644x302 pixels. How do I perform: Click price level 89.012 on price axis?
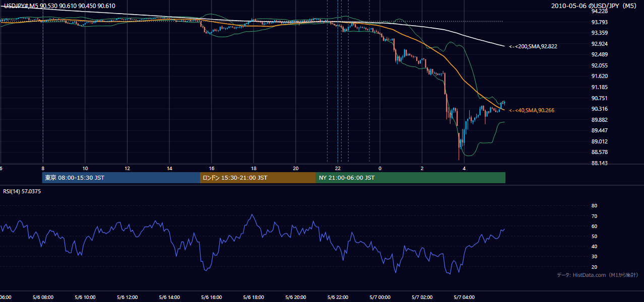point(599,142)
